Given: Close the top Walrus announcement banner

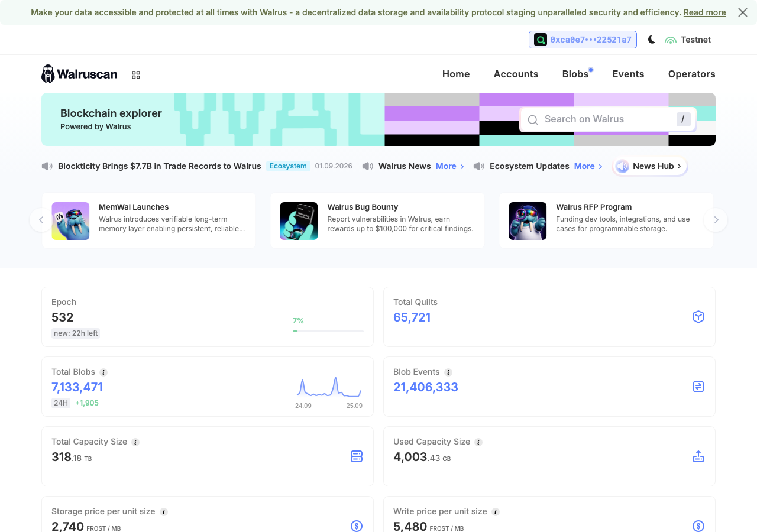Looking at the screenshot, I should coord(743,12).
